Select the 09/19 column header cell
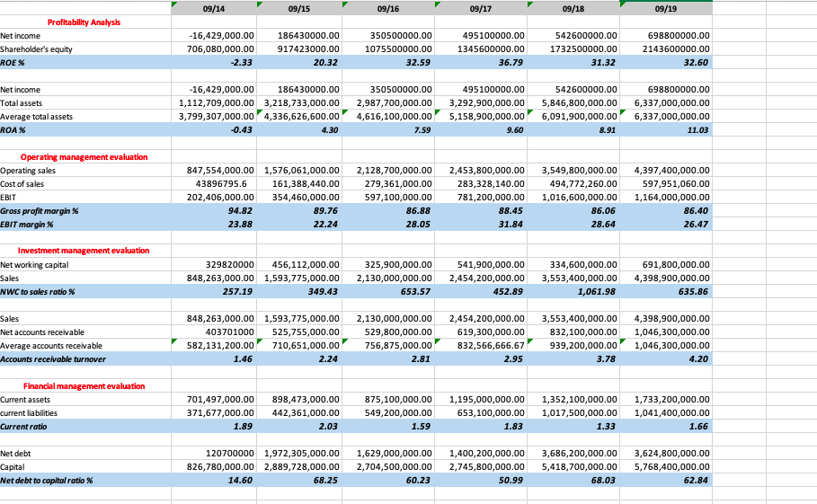This screenshot has height=504, width=817. pos(666,8)
